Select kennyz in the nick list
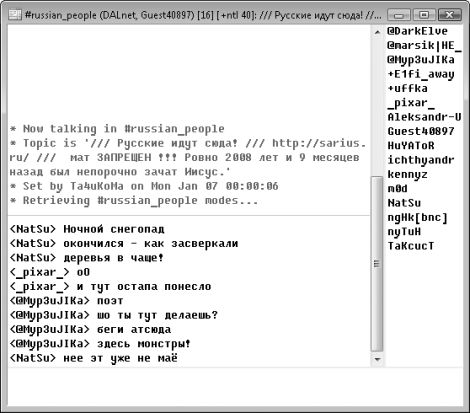The width and height of the screenshot is (470, 413). click(x=407, y=174)
